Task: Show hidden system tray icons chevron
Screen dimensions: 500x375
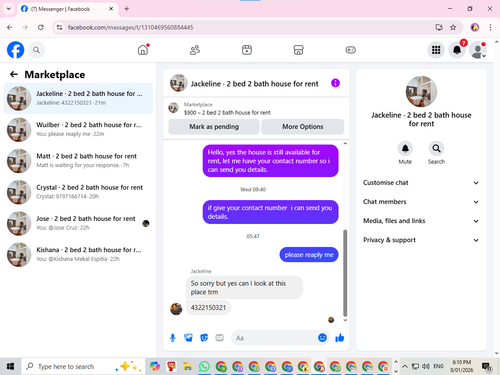Action: tap(405, 366)
